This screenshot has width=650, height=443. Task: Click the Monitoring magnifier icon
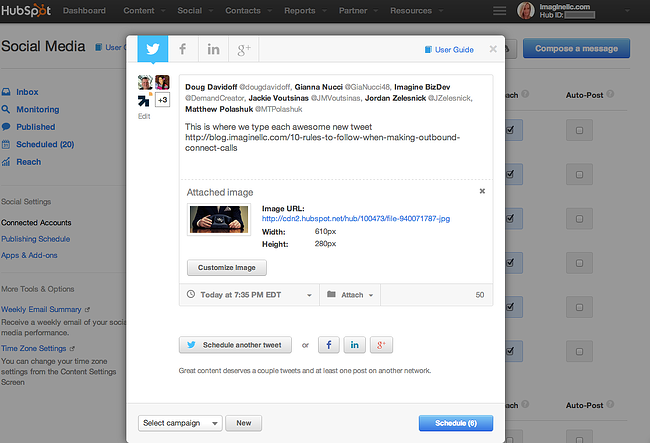pos(6,109)
